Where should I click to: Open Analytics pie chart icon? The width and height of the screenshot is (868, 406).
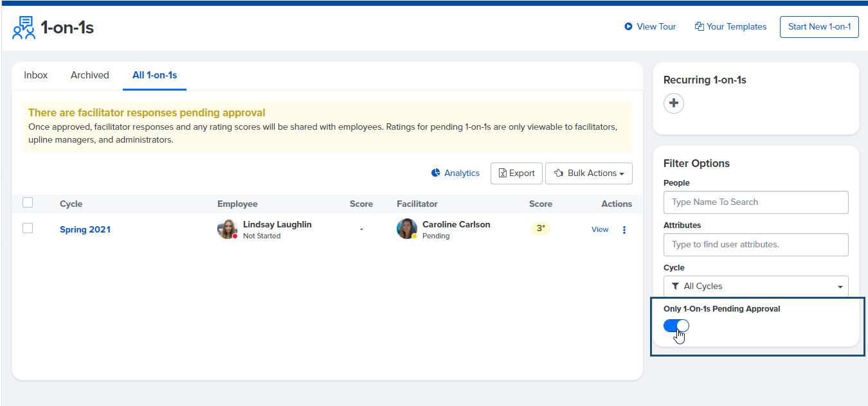click(x=436, y=173)
